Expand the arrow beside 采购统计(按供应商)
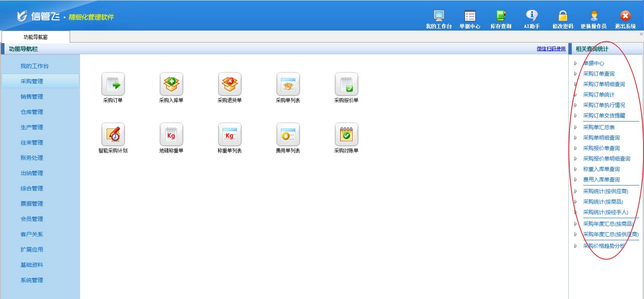644x299 pixels. pos(576,191)
